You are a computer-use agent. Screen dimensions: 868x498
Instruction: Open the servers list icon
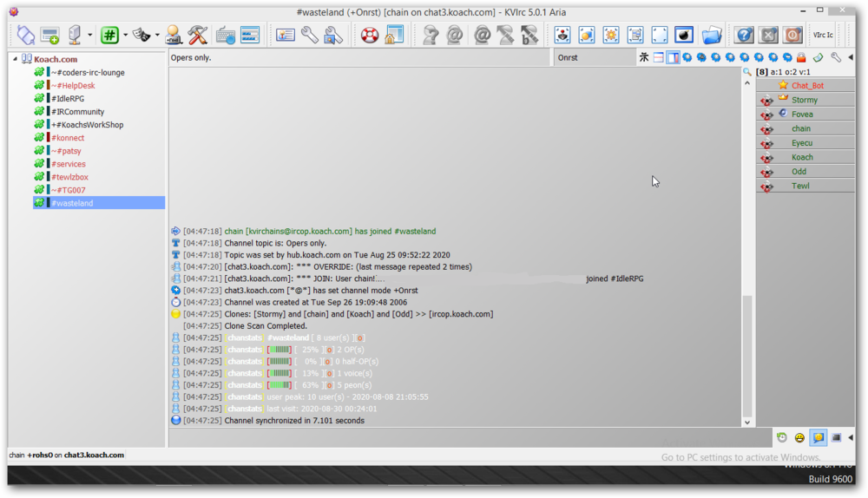pos(74,35)
